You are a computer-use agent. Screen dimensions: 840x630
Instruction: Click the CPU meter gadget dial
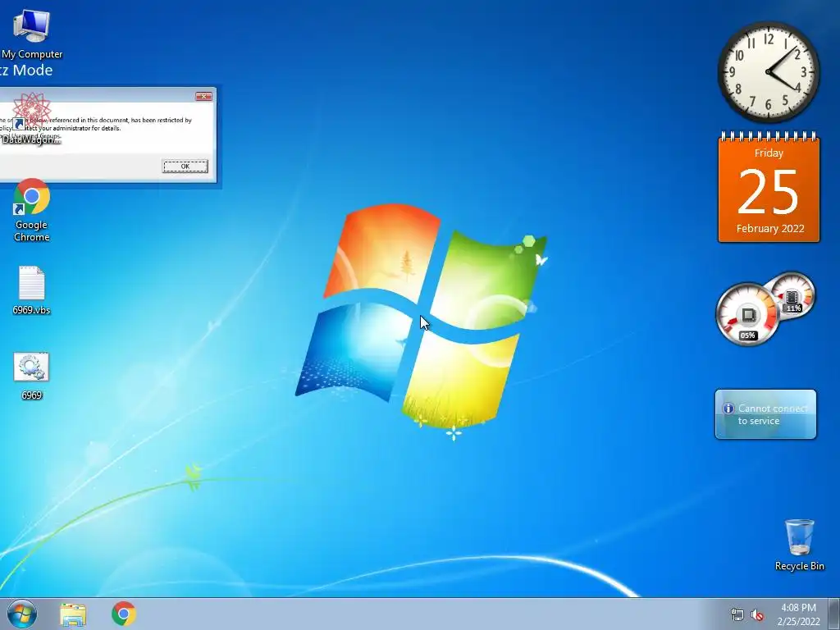(x=747, y=314)
